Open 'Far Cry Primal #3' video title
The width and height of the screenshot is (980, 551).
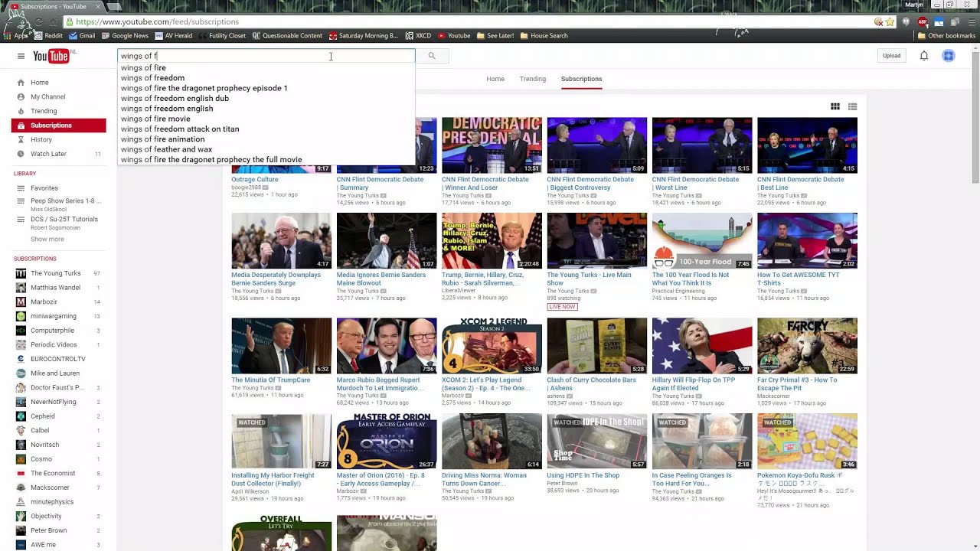click(x=797, y=383)
